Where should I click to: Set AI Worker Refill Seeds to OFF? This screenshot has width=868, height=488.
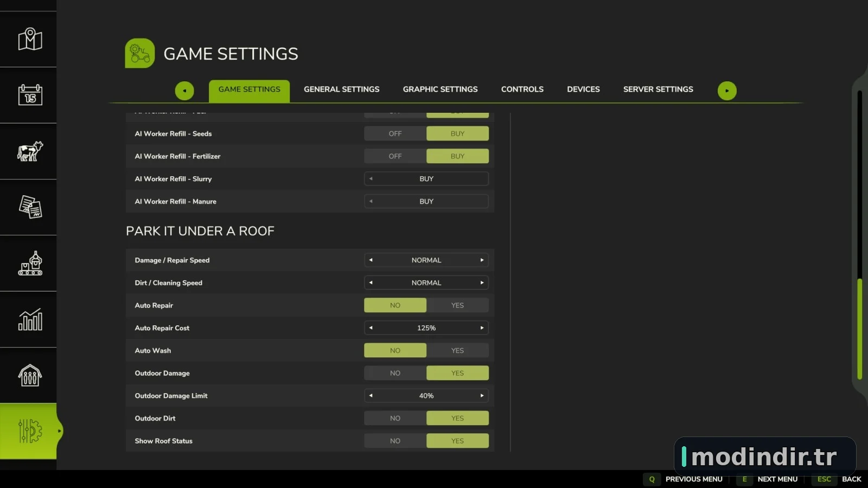(395, 133)
